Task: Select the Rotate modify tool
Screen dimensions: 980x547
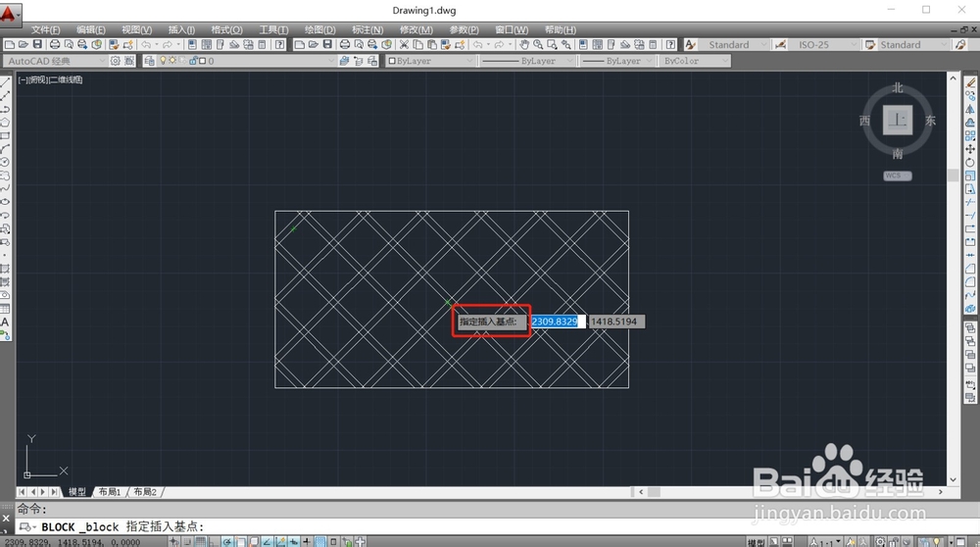Action: (x=970, y=162)
